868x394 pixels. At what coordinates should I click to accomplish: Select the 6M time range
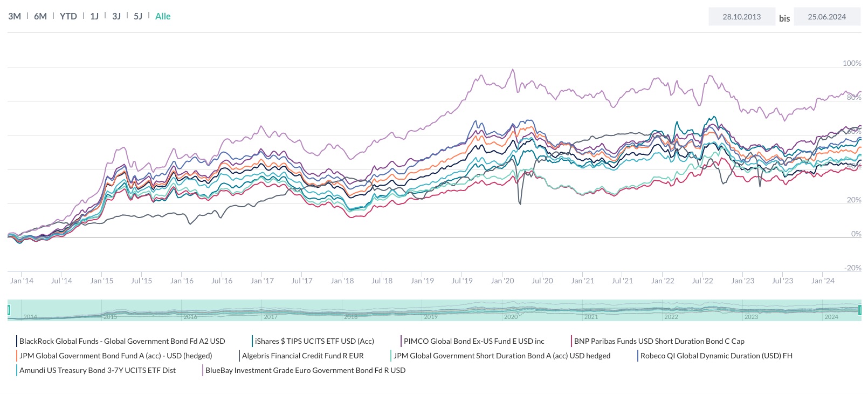tap(39, 16)
